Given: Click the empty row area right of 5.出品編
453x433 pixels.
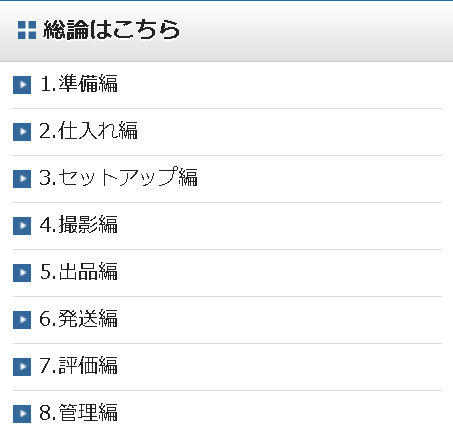Looking at the screenshot, I should (x=280, y=273).
